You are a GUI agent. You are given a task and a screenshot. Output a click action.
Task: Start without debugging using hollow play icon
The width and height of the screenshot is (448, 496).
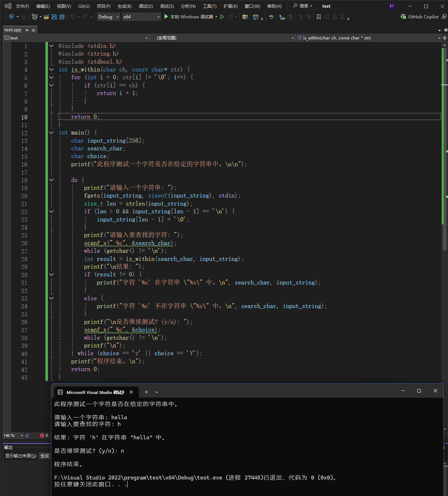(222, 17)
